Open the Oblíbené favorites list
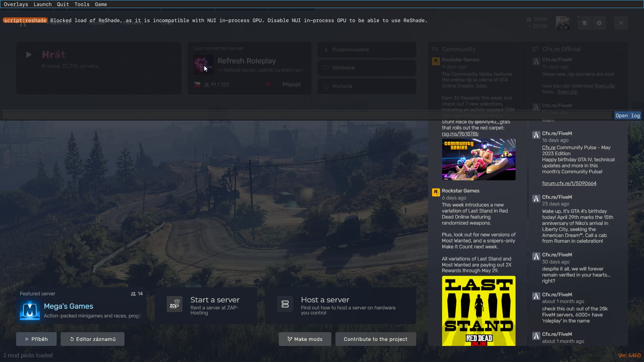 [x=367, y=68]
